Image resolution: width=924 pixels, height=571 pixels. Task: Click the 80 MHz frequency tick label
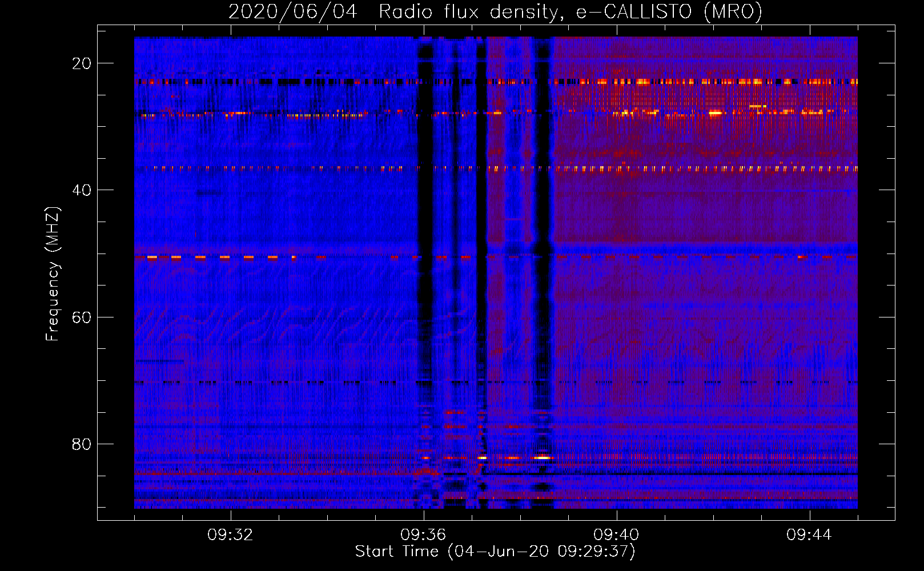point(82,444)
